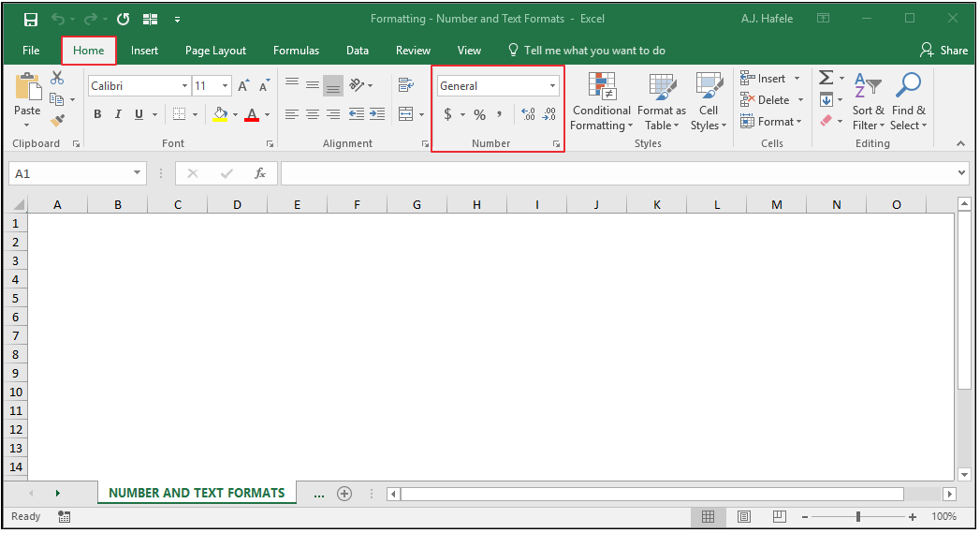Click Tell me what you want to do
The width and height of the screenshot is (980, 533).
click(x=587, y=51)
